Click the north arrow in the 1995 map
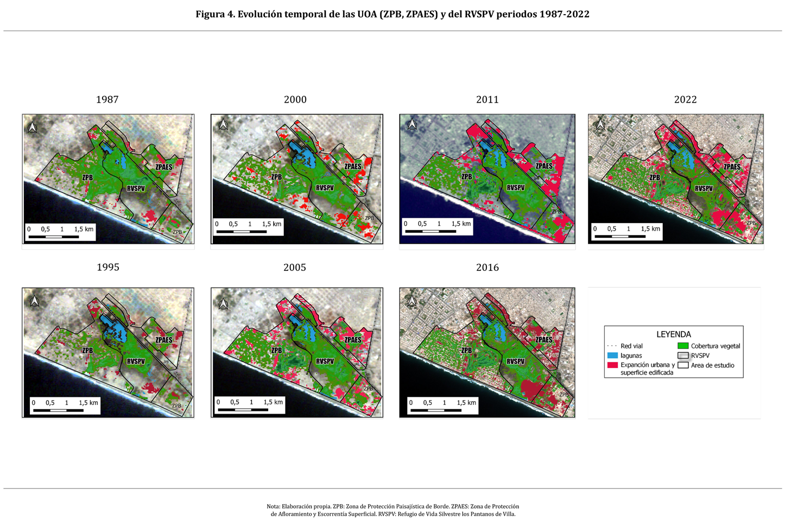This screenshot has width=785, height=532. (34, 301)
